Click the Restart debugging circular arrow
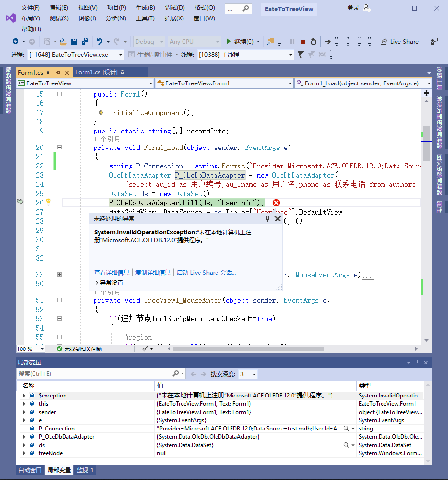The image size is (448, 480). tap(313, 42)
